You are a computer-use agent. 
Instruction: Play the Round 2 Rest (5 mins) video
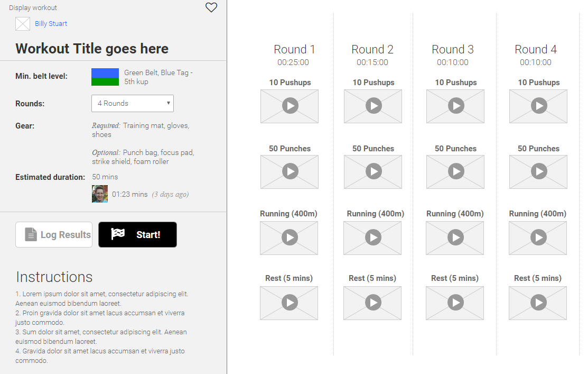372,303
